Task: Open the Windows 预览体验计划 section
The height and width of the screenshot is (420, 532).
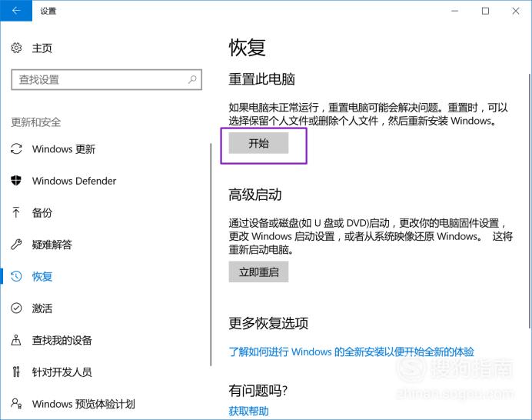Action: pyautogui.click(x=84, y=404)
